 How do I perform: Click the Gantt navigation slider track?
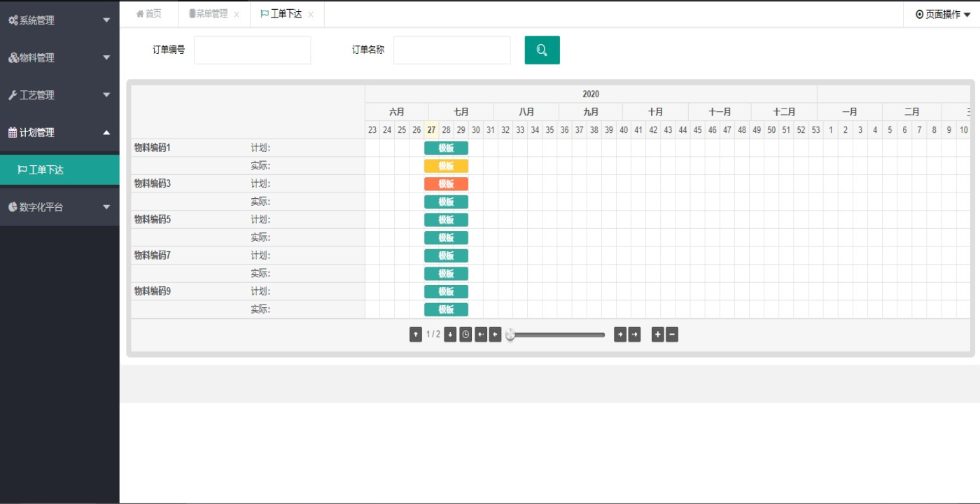(x=556, y=335)
